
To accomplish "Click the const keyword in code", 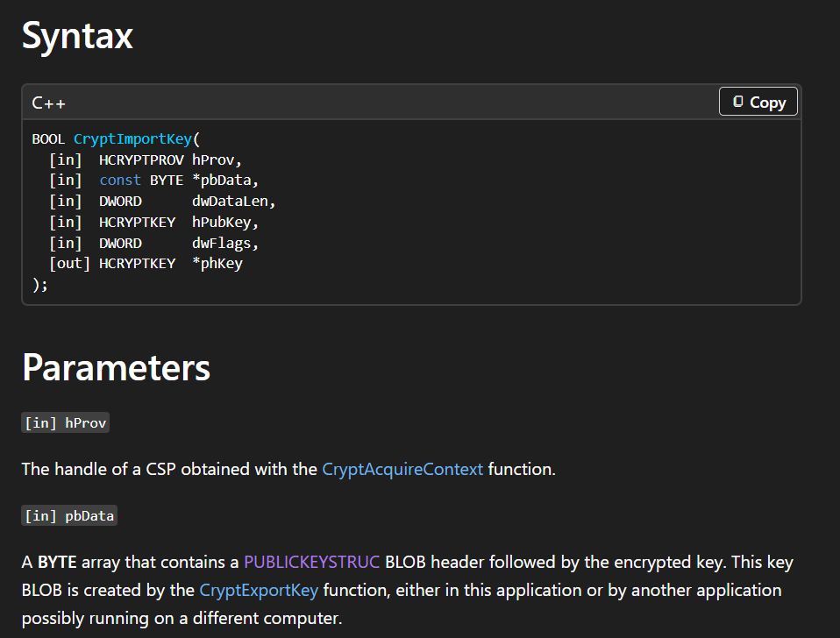I will (x=120, y=180).
